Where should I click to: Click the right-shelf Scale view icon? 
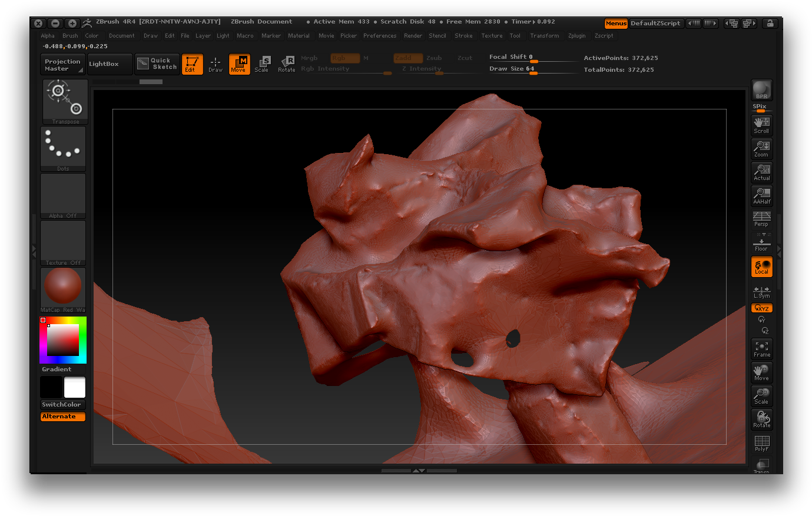pos(762,396)
